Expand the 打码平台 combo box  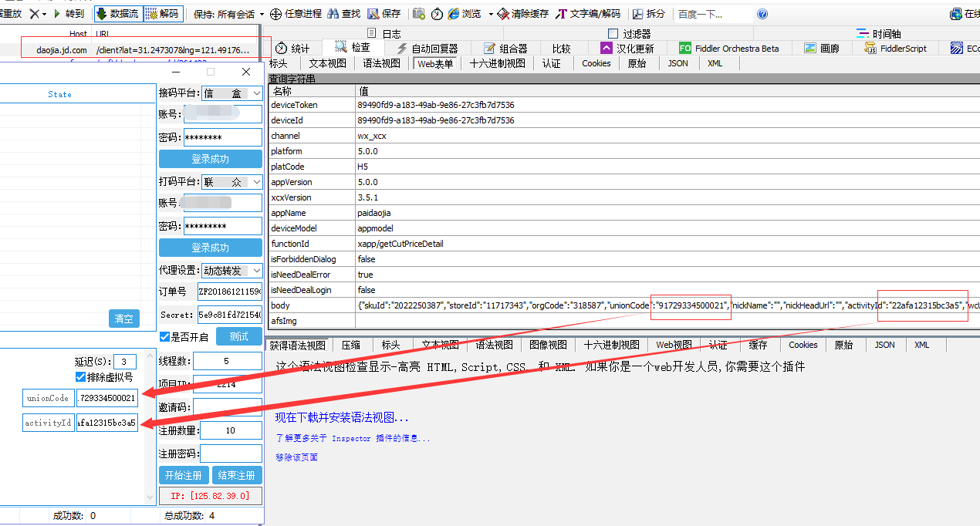[256, 183]
